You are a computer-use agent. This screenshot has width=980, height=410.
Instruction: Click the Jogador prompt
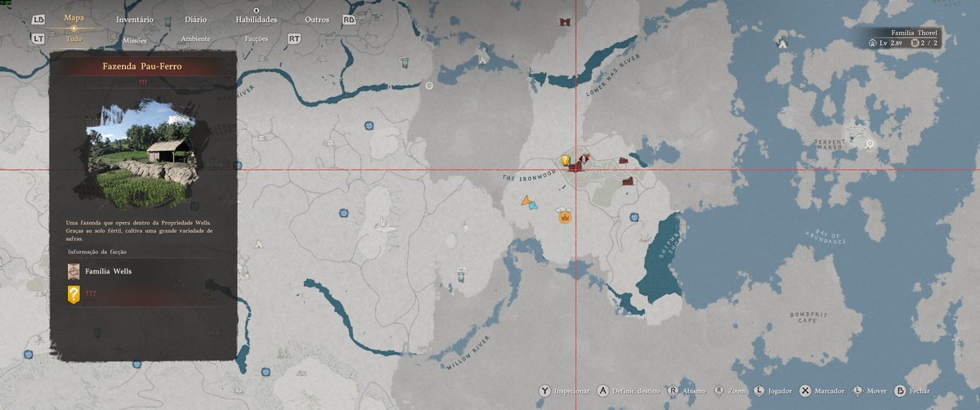click(x=780, y=391)
